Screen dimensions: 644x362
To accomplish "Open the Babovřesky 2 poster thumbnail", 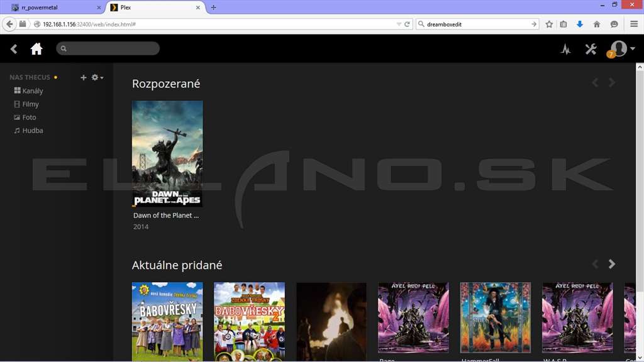I will click(x=249, y=321).
